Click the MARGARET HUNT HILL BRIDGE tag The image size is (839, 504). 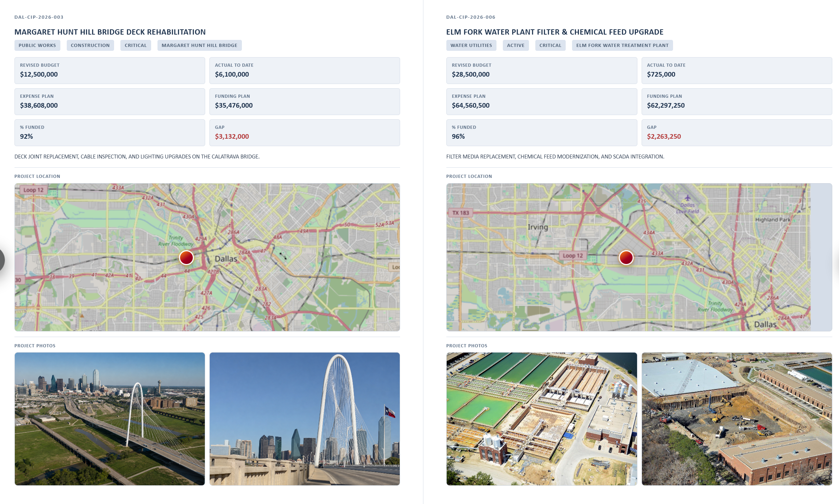[x=200, y=45]
